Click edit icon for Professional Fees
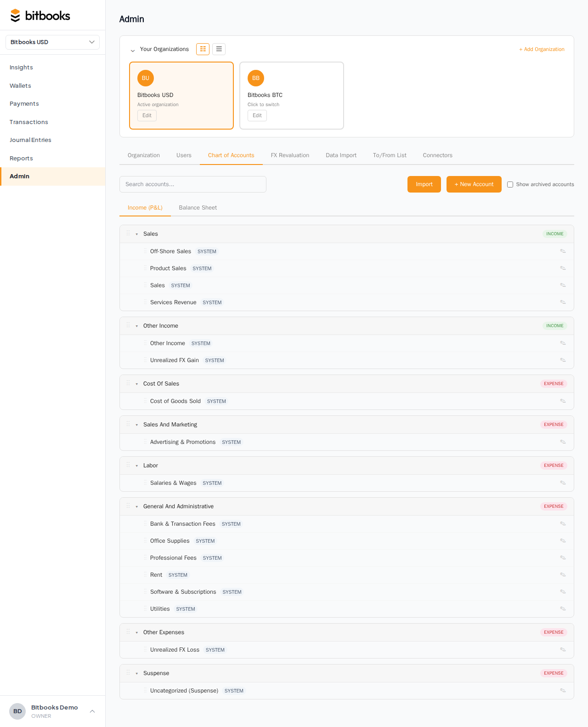The image size is (588, 727). pos(563,557)
